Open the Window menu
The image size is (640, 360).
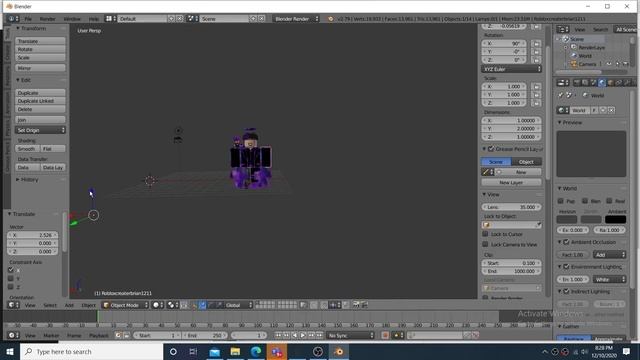click(72, 19)
